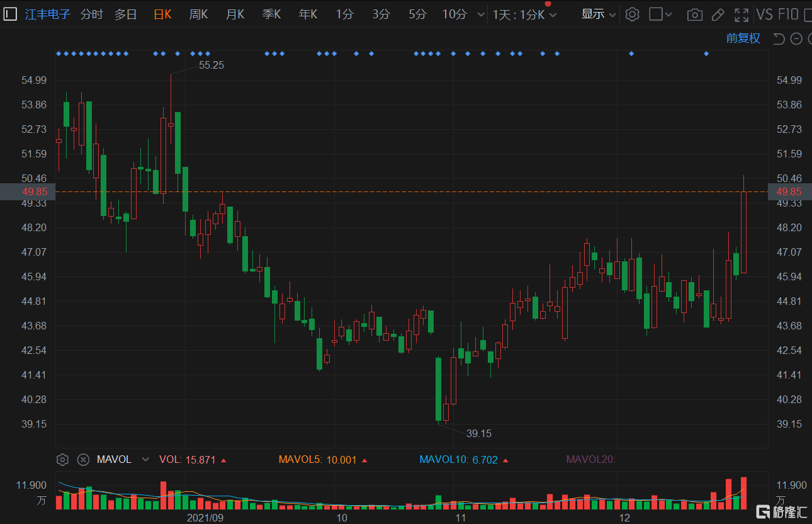Select the 季K quarterly chart tab
Viewport: 812px width, 524px height.
(271, 14)
